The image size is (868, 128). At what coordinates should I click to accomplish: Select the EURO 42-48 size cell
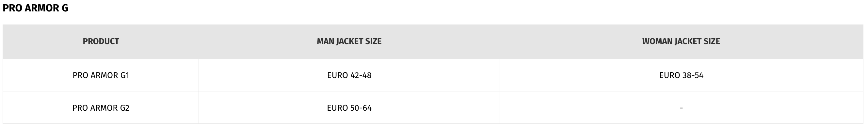(x=349, y=75)
